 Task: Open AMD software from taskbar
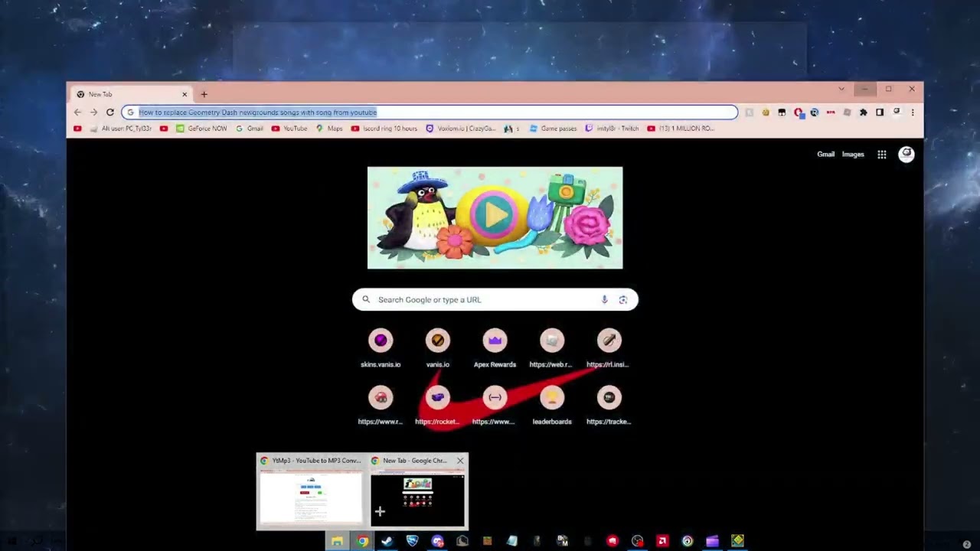[x=662, y=541]
